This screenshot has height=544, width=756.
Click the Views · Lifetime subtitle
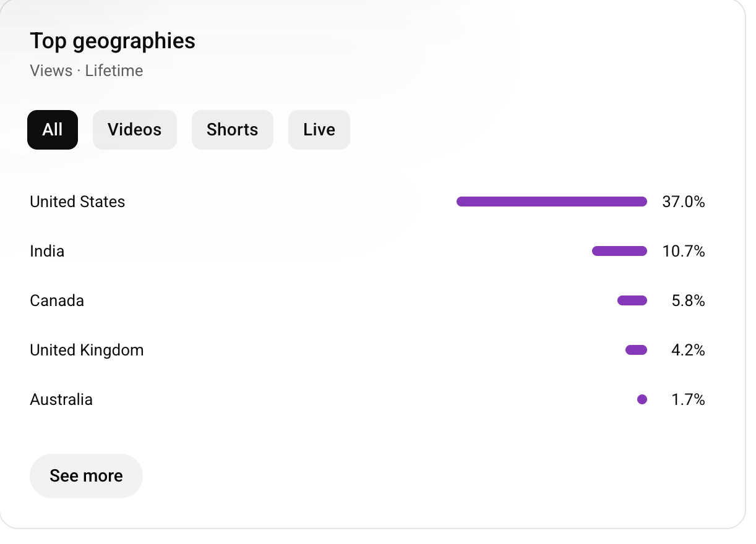[86, 71]
